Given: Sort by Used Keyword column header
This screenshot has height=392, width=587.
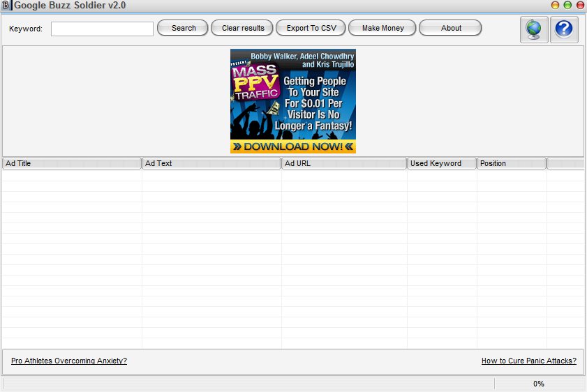Looking at the screenshot, I should (x=442, y=163).
